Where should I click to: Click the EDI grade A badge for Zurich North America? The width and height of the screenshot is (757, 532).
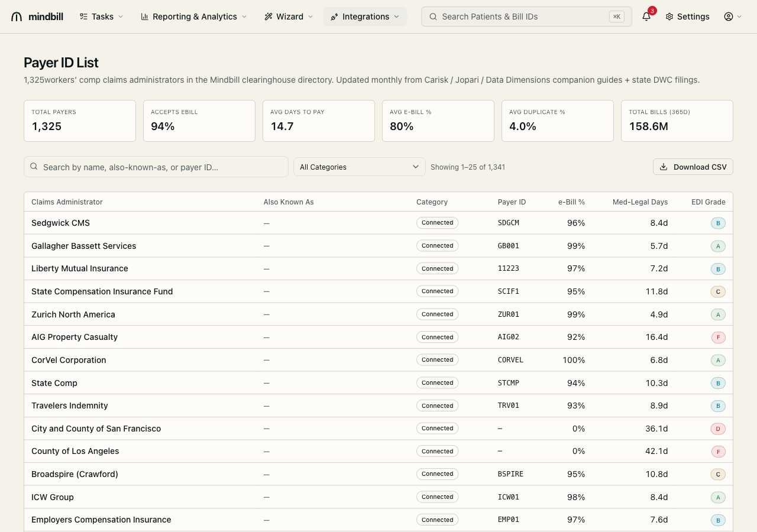pyautogui.click(x=718, y=314)
